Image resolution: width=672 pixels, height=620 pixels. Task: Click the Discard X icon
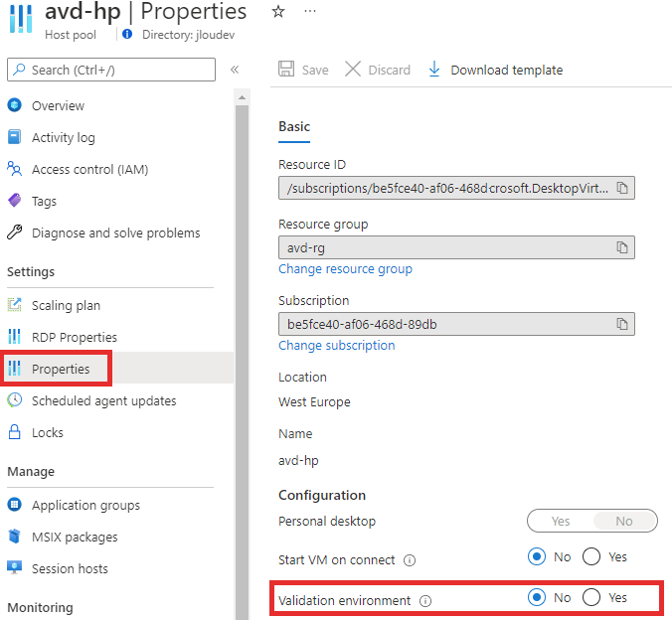tap(353, 69)
